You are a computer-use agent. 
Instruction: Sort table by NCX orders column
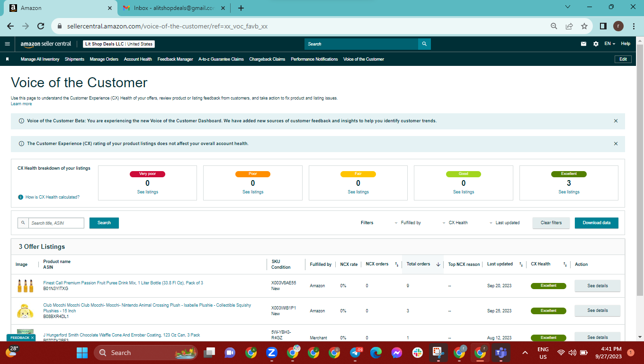point(397,264)
